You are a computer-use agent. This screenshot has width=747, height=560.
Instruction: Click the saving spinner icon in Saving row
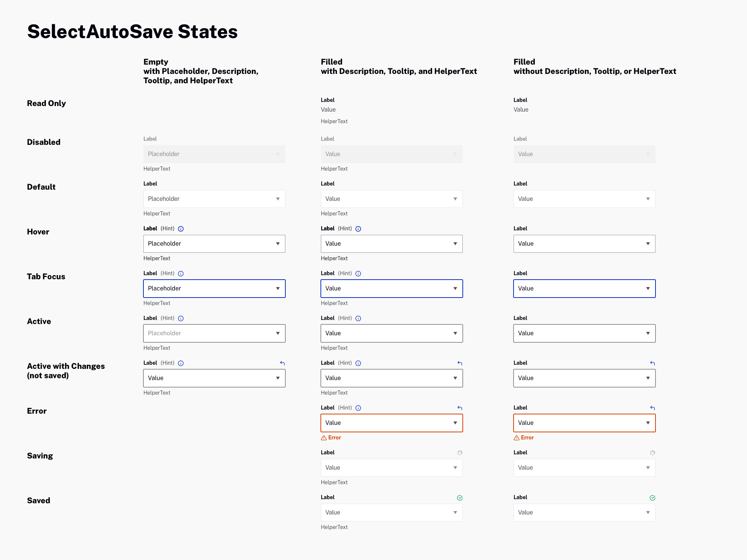[x=460, y=453]
